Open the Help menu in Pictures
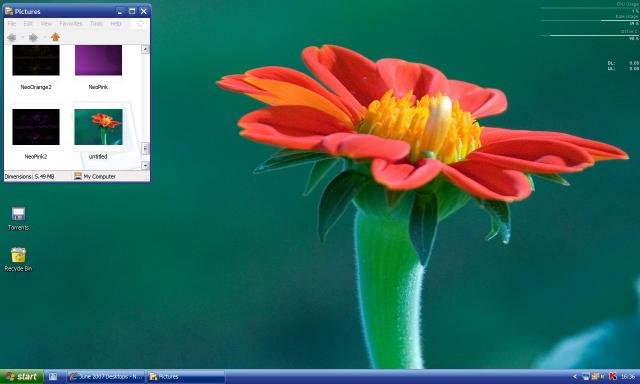 pyautogui.click(x=116, y=24)
